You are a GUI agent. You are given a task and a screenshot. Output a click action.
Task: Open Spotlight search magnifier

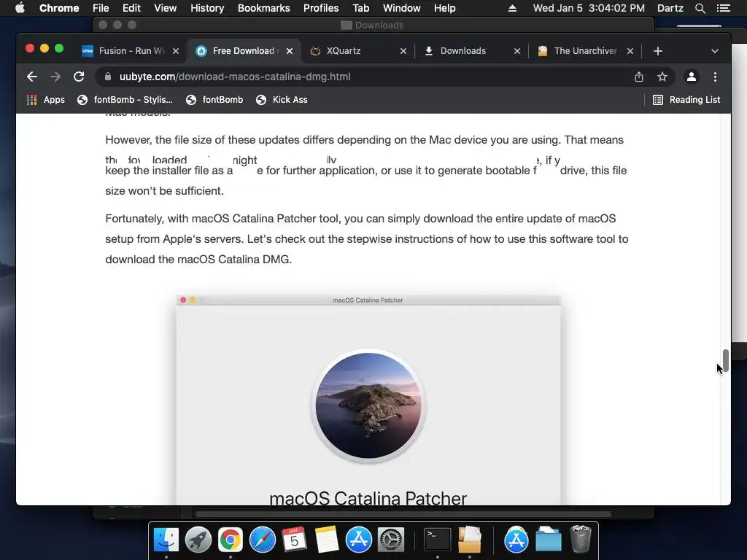tap(700, 8)
